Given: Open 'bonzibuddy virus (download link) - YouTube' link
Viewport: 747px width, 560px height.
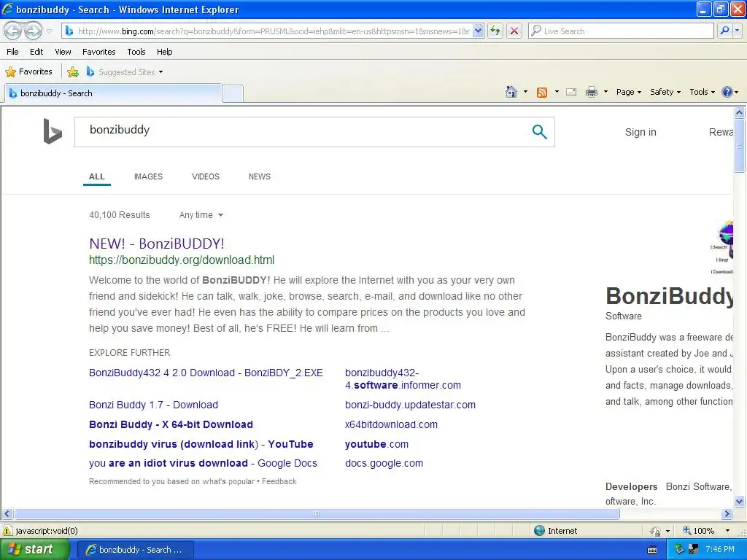Looking at the screenshot, I should [x=201, y=444].
